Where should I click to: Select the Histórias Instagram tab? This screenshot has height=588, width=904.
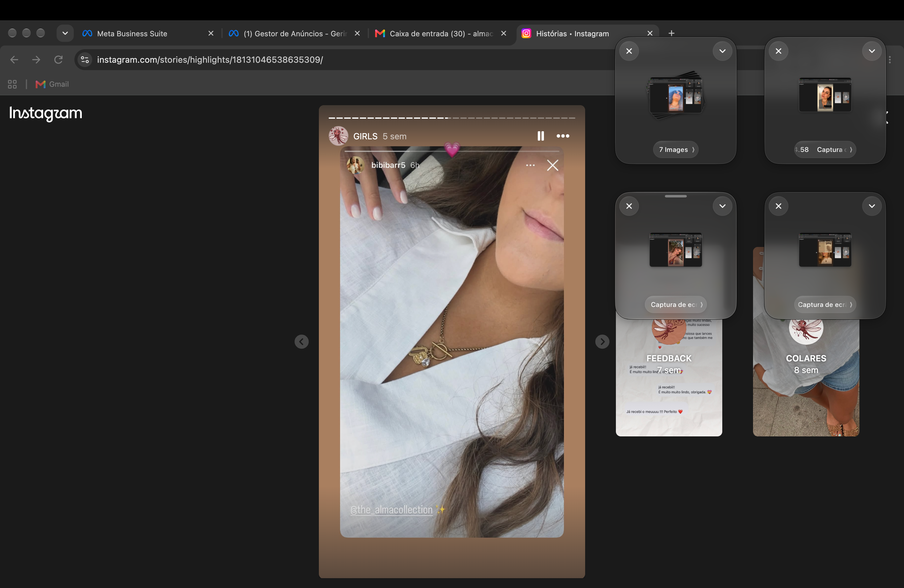pyautogui.click(x=587, y=34)
